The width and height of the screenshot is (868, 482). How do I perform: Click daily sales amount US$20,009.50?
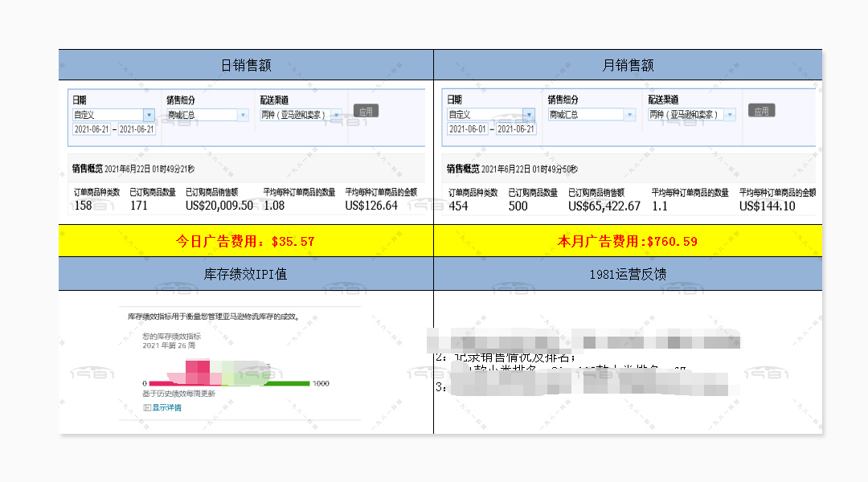[x=219, y=206]
